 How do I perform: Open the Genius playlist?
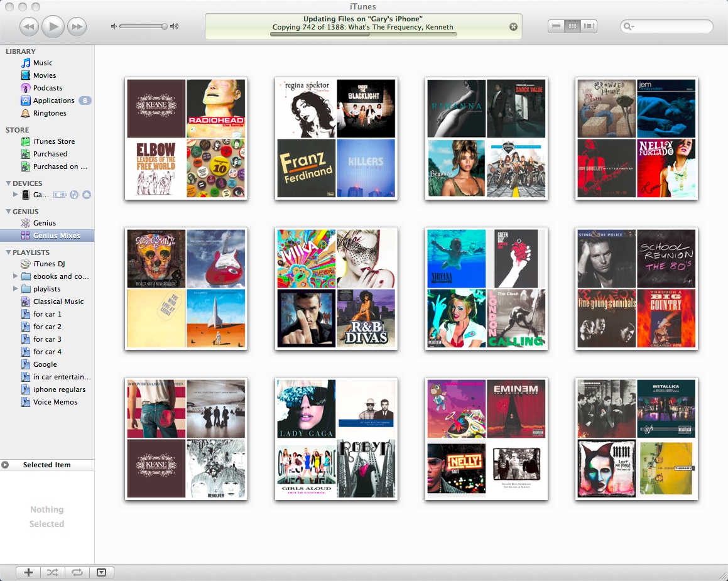[x=44, y=223]
